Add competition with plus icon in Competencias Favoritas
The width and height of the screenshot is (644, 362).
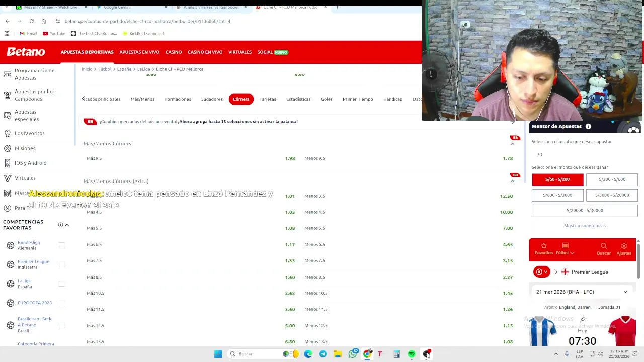point(60,225)
